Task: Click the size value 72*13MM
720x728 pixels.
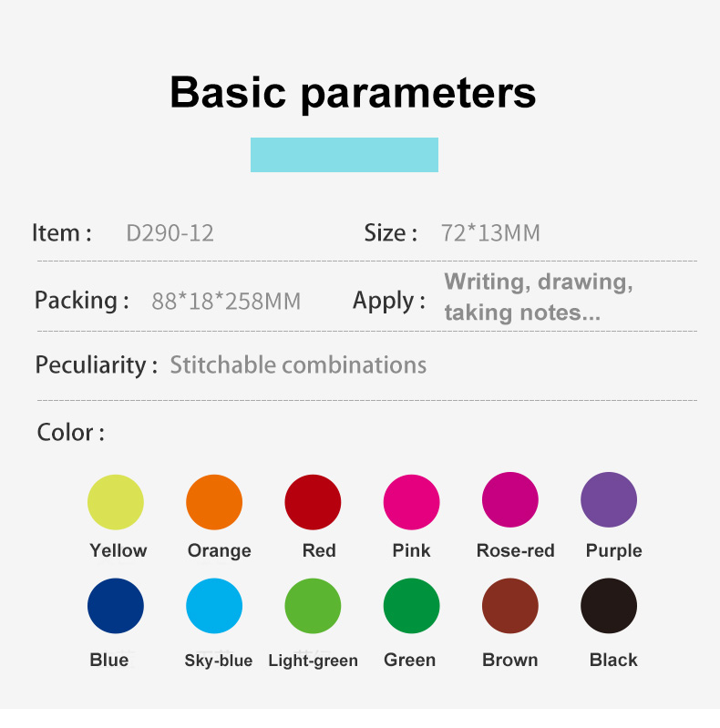Action: [490, 233]
